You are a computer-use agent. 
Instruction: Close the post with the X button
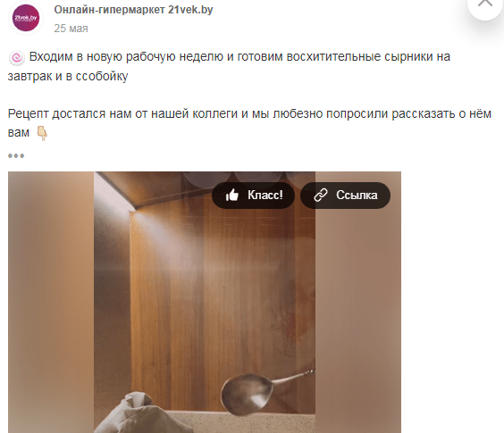[485, 4]
